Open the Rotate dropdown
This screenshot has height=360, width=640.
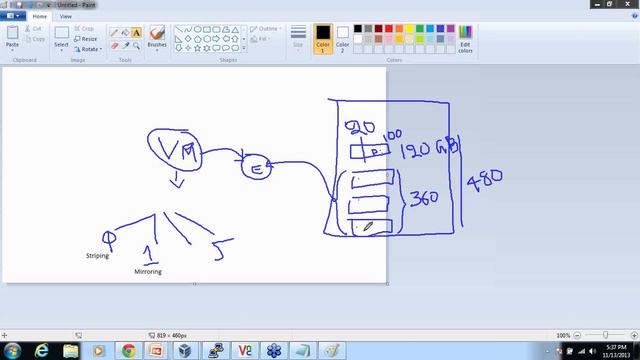tap(88, 49)
